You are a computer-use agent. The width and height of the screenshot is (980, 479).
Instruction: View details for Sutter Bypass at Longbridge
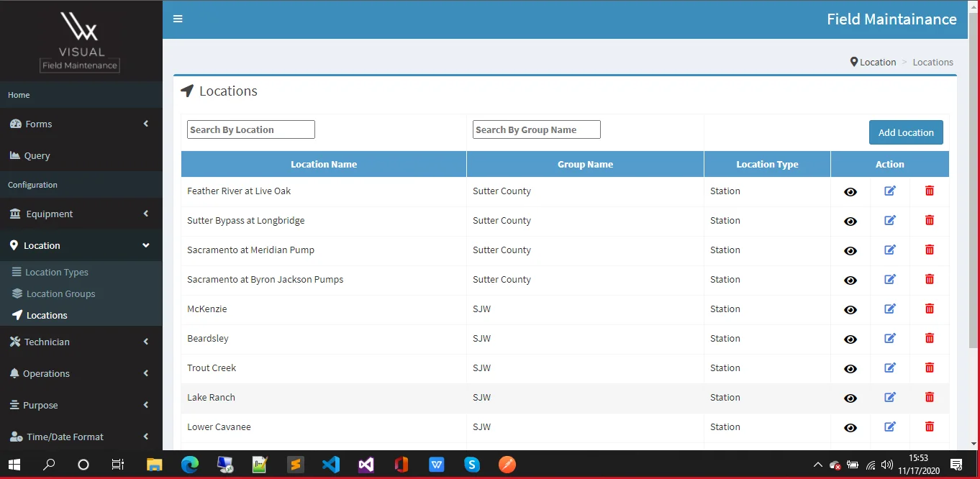point(850,222)
